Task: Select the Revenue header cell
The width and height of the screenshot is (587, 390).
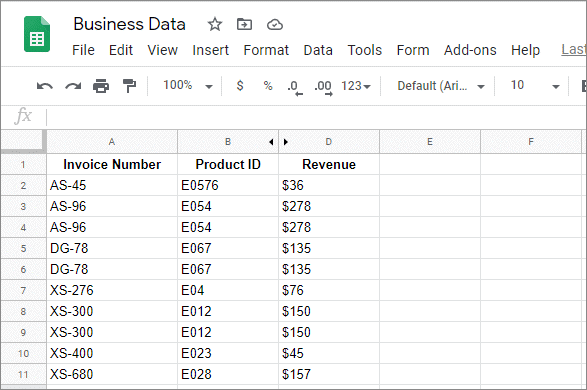Action: click(329, 164)
